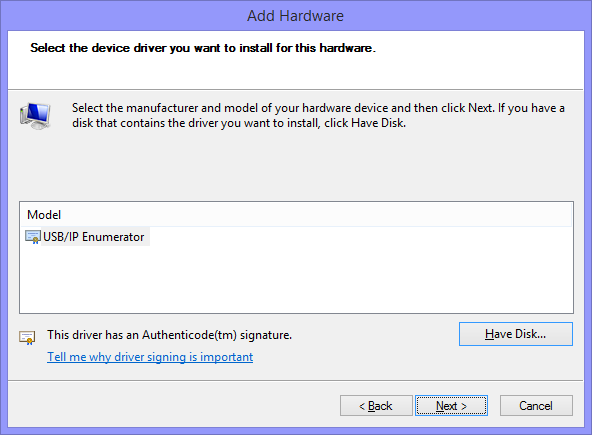Image resolution: width=592 pixels, height=435 pixels.
Task: Click the Authenticode signature certificate icon
Action: coord(27,338)
